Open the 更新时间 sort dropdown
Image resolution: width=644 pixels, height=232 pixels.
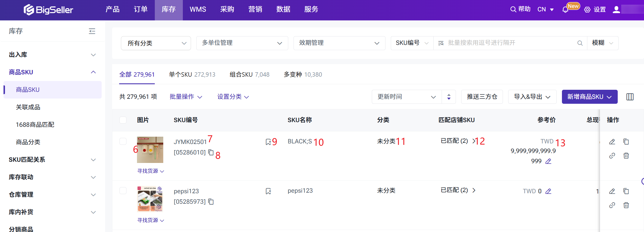tap(407, 97)
